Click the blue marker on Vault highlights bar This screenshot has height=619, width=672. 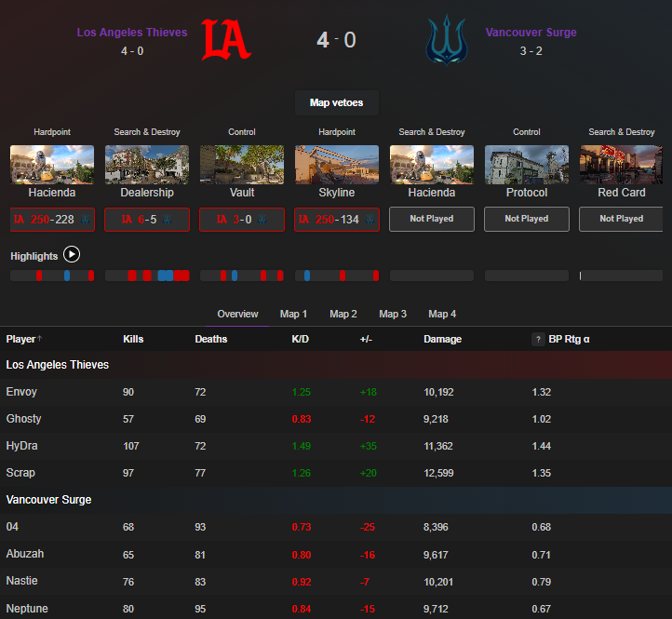[x=235, y=276]
